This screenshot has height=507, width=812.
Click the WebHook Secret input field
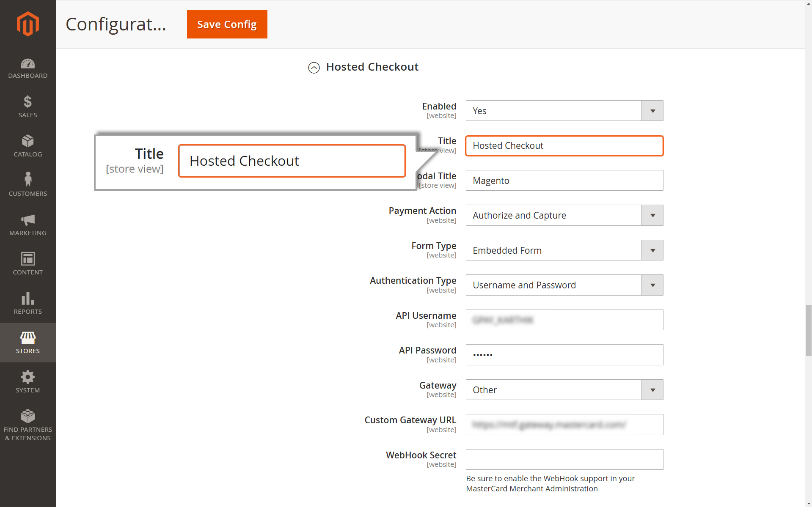[564, 459]
